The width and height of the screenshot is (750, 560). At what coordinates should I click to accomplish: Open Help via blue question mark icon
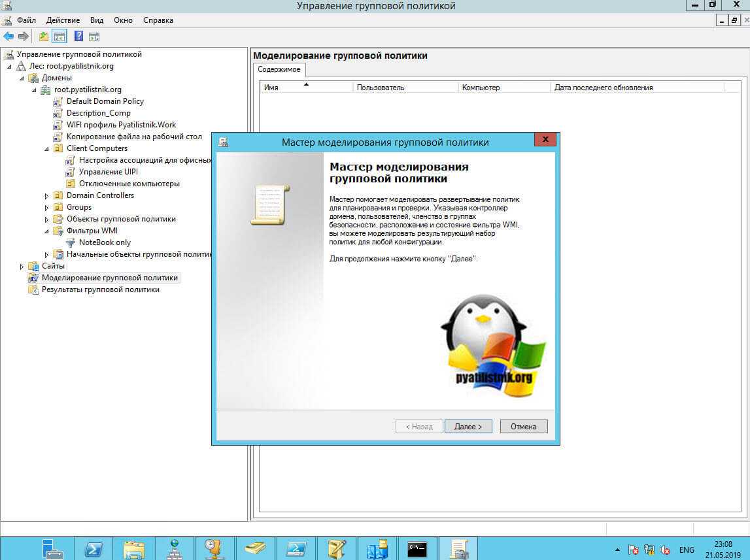(78, 37)
